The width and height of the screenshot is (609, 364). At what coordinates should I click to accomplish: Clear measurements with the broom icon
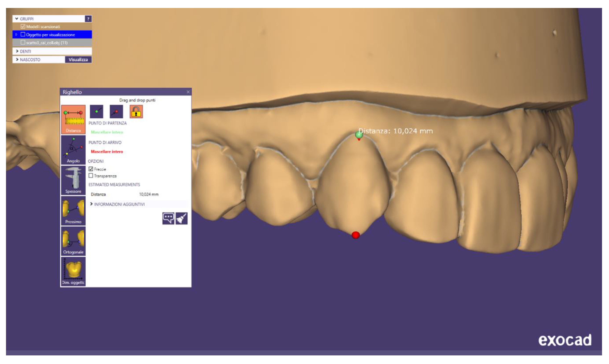tap(182, 218)
